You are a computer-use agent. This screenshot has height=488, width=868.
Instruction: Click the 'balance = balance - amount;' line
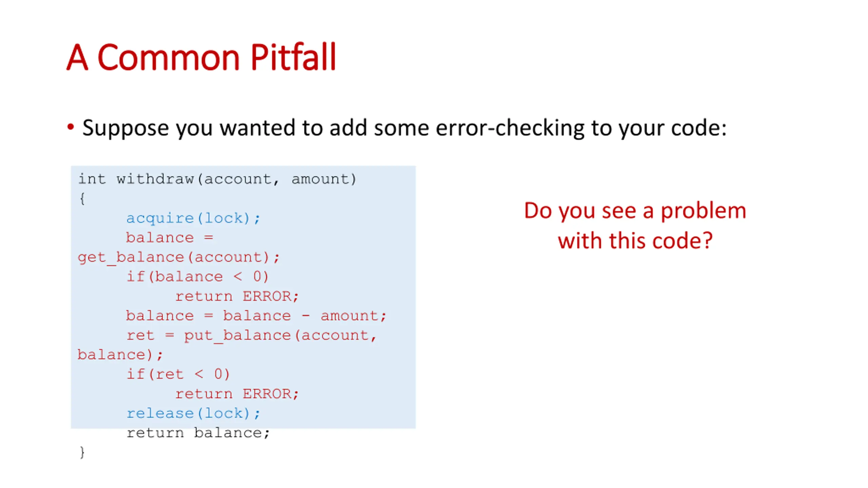(x=256, y=316)
